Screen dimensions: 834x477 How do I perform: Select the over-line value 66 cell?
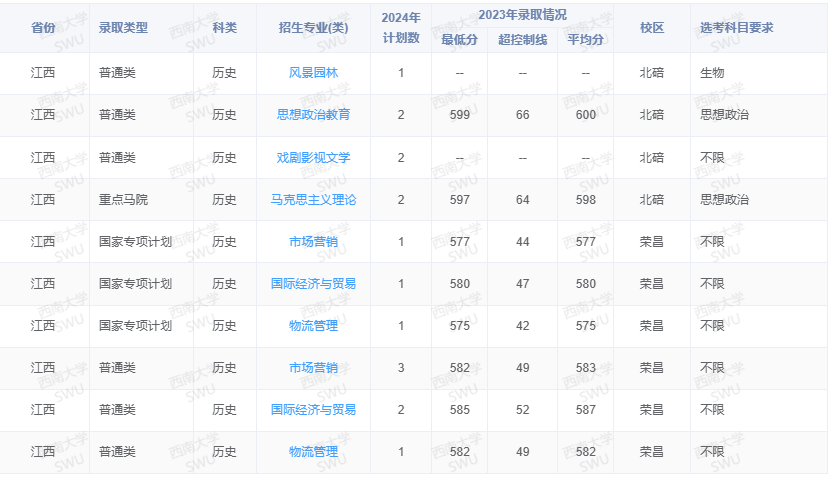click(522, 114)
